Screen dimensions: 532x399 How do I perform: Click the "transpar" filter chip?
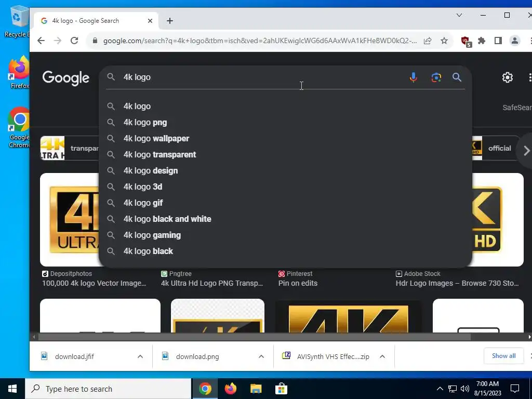70,148
